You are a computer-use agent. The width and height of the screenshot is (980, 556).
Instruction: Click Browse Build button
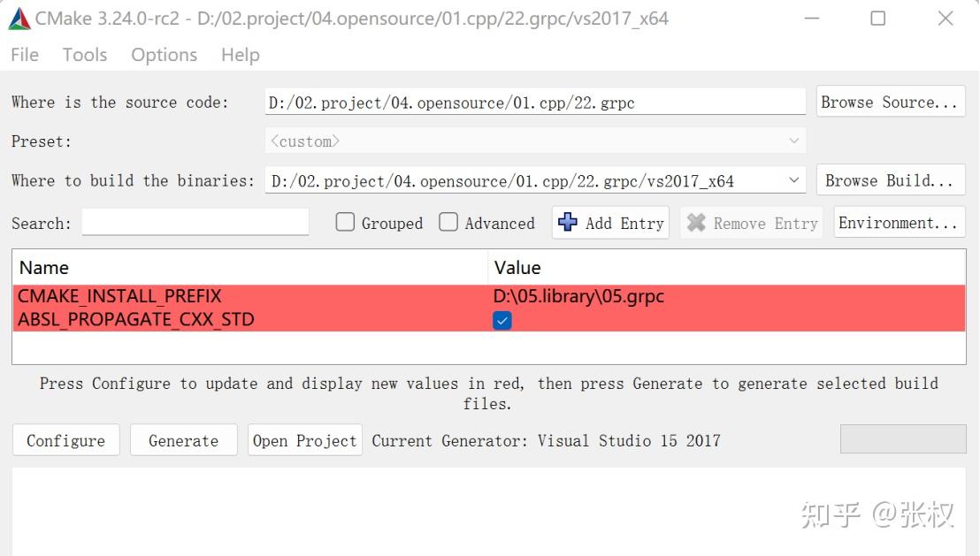[890, 179]
